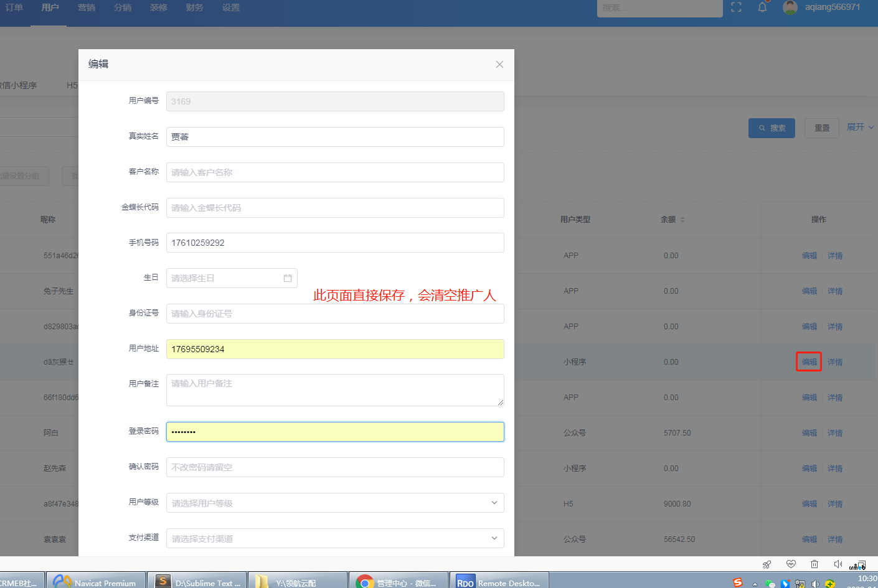Close the 编辑 dialog with the X icon
Viewport: 878px width, 588px height.
tap(499, 65)
